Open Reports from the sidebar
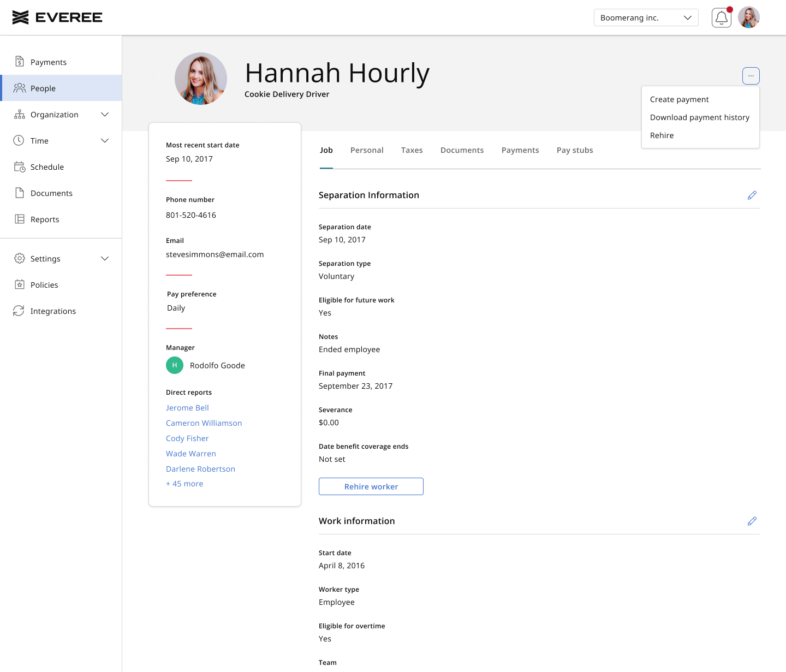Screen dimensions: 786x672 point(61,219)
